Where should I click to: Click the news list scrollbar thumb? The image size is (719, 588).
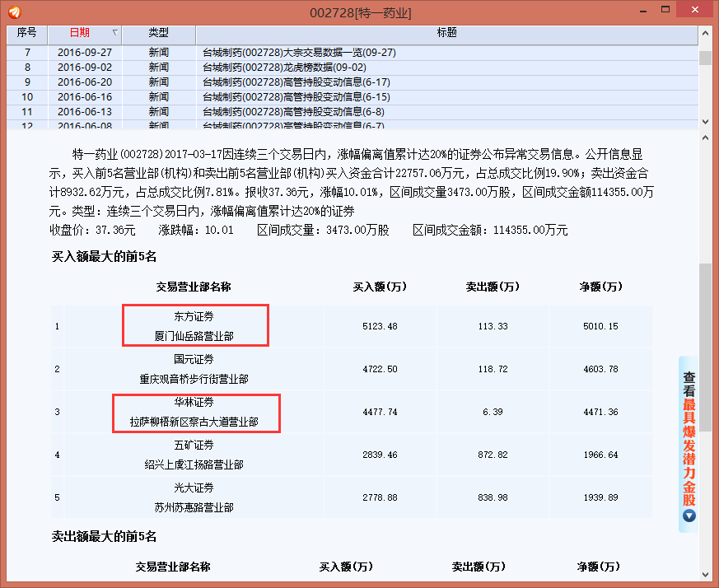click(x=705, y=58)
